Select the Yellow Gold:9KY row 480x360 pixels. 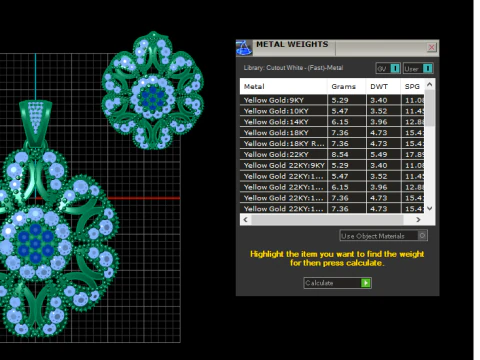(332, 100)
